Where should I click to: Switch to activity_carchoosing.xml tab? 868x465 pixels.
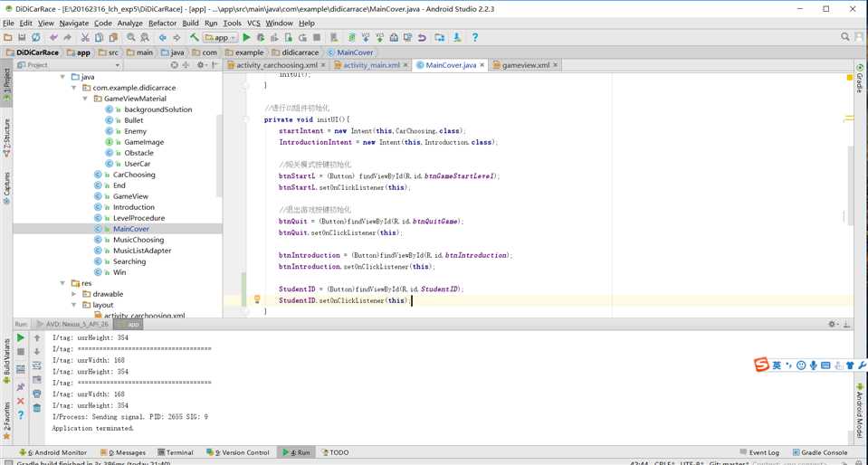coord(277,65)
